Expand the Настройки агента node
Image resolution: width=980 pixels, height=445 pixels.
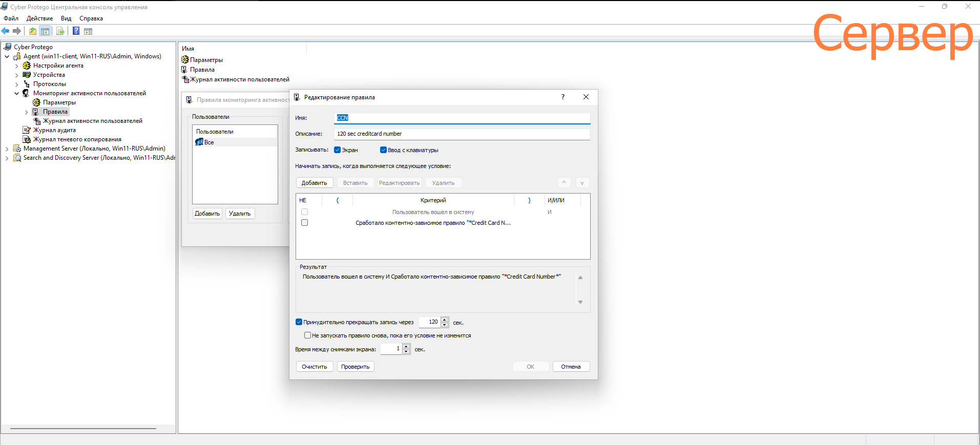17,66
